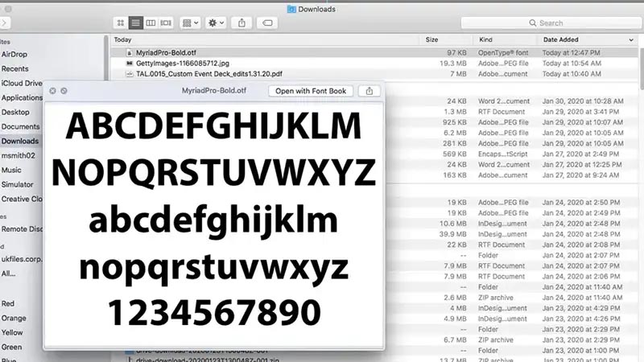Switch Finder to column view
The height and width of the screenshot is (362, 644).
click(151, 23)
